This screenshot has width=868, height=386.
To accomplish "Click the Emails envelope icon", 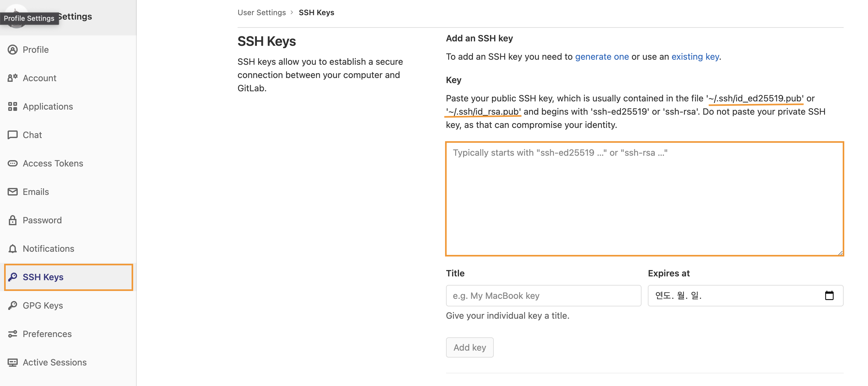I will tap(12, 192).
